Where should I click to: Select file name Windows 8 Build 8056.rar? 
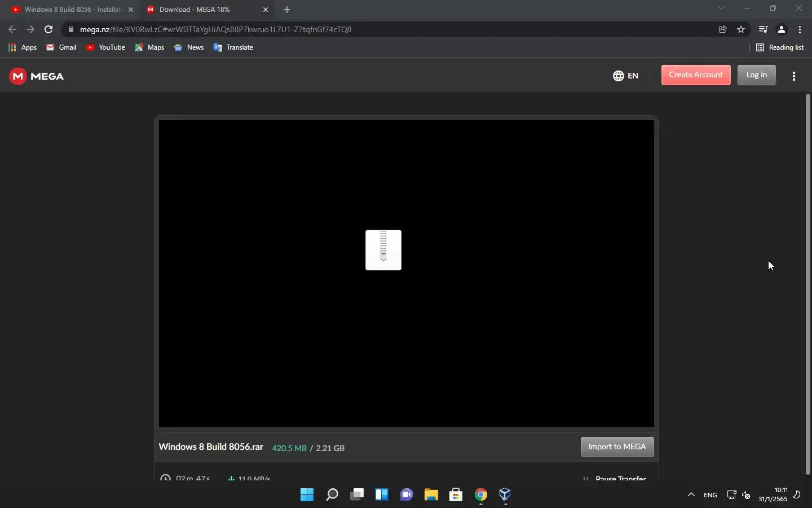pyautogui.click(x=211, y=447)
